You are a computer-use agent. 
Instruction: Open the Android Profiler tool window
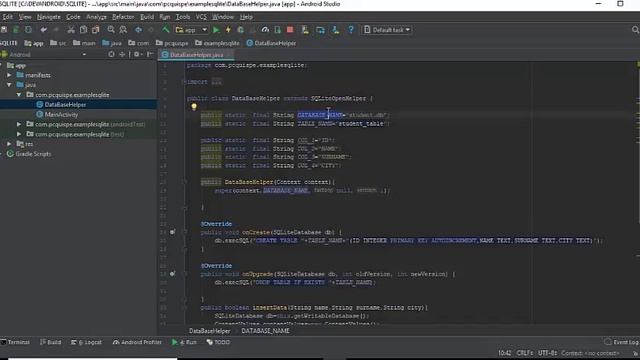coord(137,342)
